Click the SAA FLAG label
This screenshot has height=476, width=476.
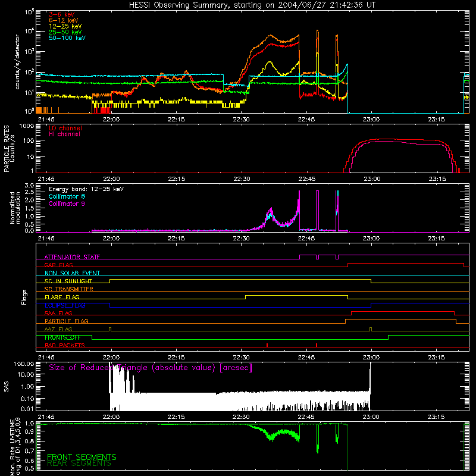pos(58,314)
